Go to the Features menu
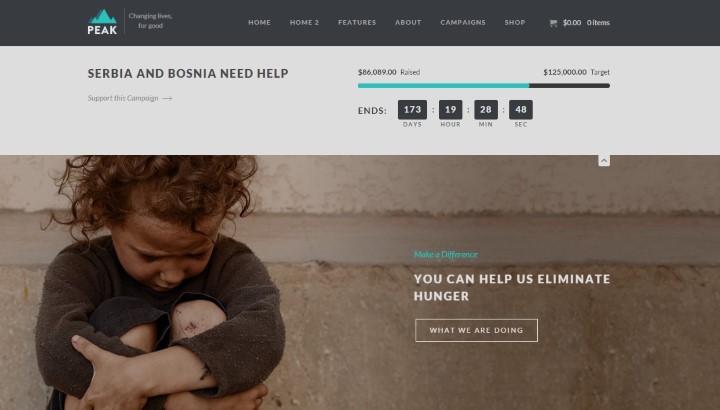The image size is (720, 410). [357, 22]
